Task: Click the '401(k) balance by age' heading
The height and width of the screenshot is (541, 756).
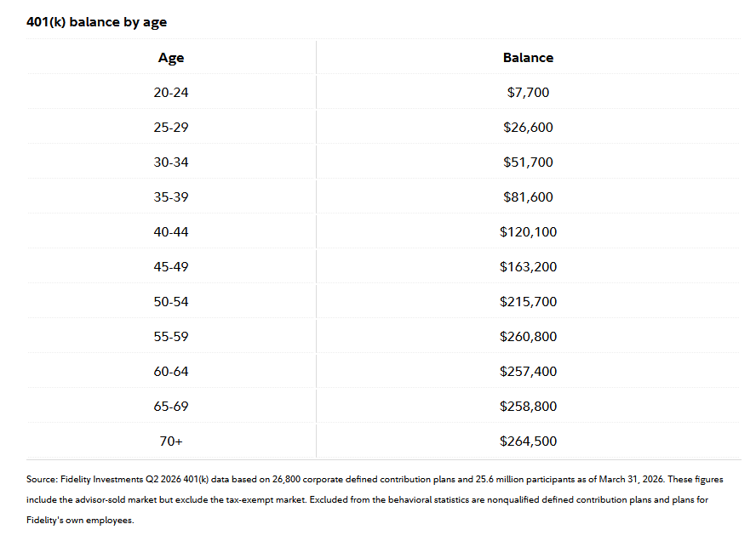Action: (x=96, y=22)
